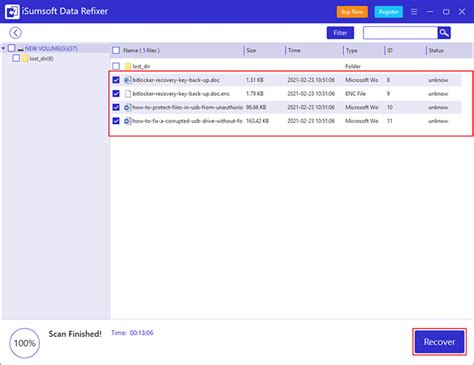Click the blank icon of .doc.enc file
Image resolution: width=474 pixels, height=365 pixels.
(x=128, y=94)
